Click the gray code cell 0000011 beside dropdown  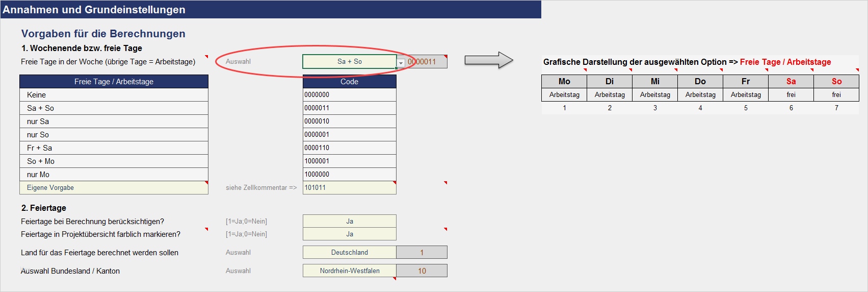(x=422, y=62)
